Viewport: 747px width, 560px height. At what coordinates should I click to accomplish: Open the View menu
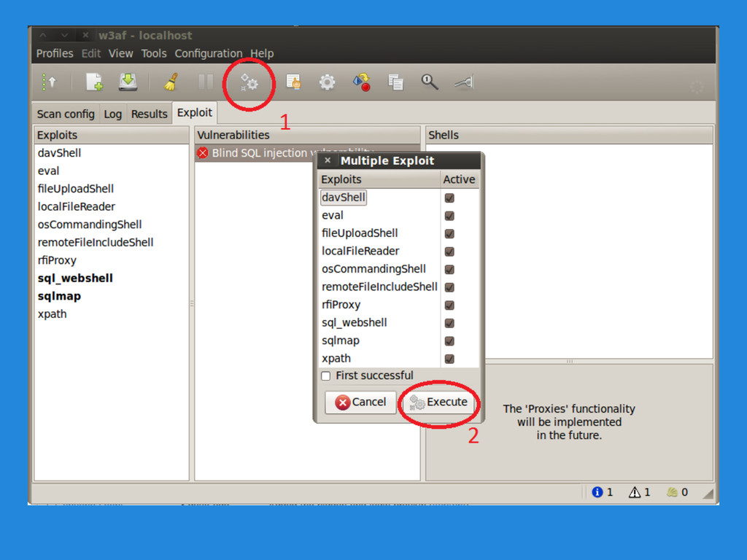(x=120, y=53)
